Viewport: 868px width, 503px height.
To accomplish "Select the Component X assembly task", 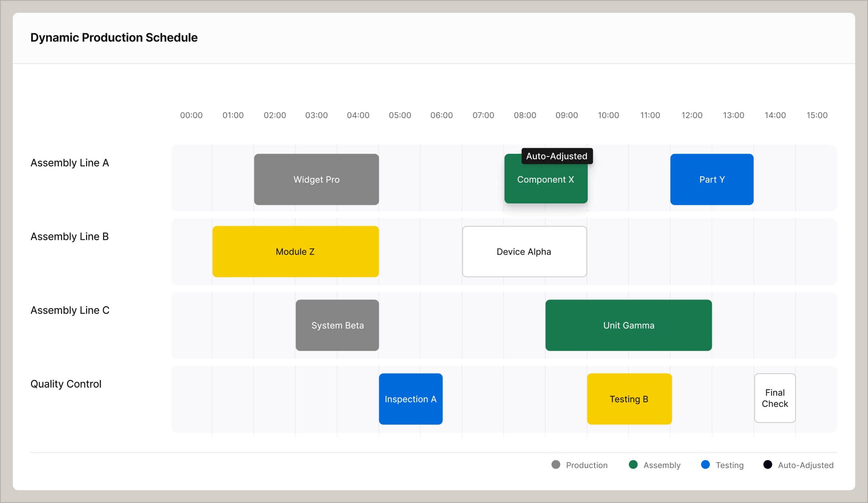I will (x=546, y=184).
